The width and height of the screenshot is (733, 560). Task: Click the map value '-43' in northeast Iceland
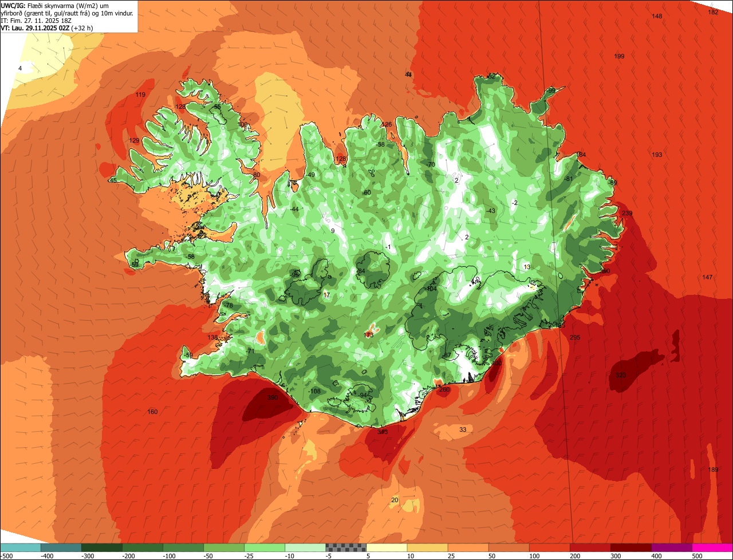tap(490, 211)
